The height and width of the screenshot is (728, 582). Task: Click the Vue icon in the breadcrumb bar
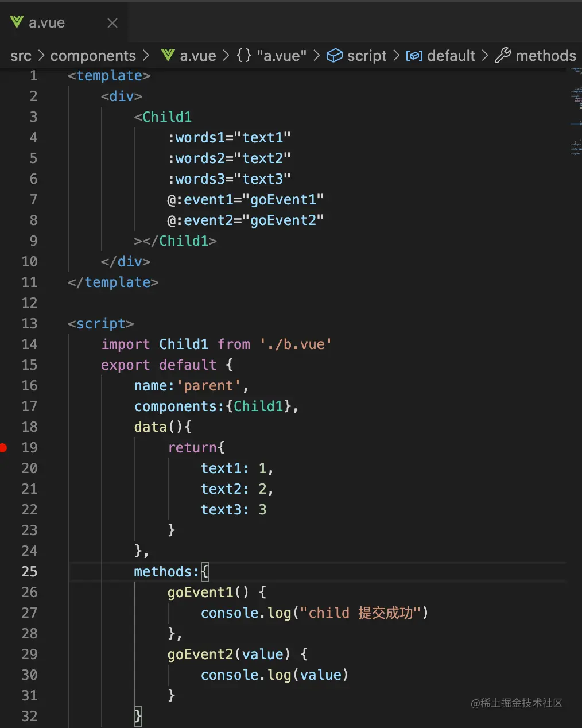click(x=168, y=55)
